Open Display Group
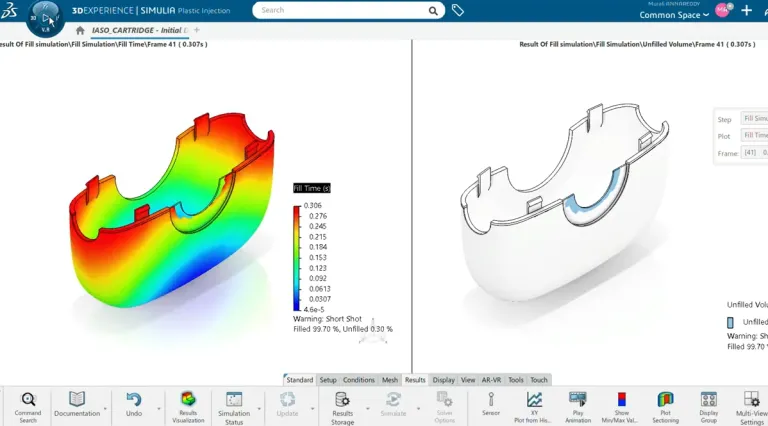 coord(709,407)
